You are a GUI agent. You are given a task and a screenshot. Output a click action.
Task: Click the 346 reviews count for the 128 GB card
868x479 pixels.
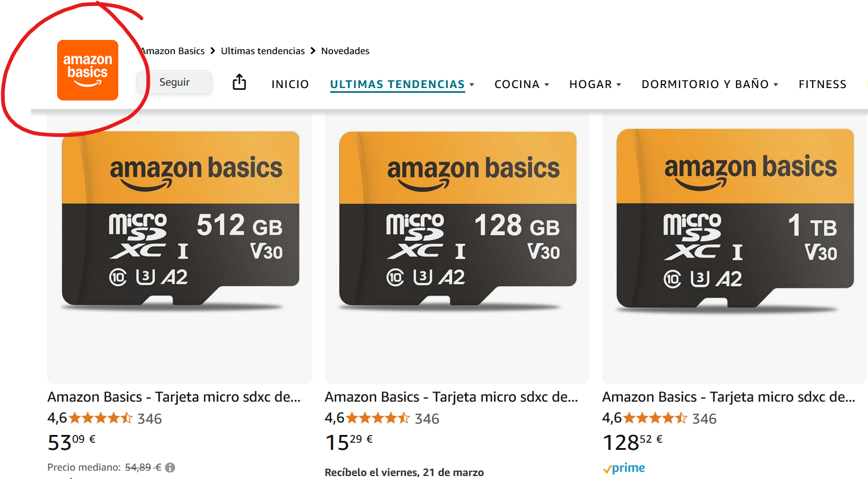pos(427,419)
